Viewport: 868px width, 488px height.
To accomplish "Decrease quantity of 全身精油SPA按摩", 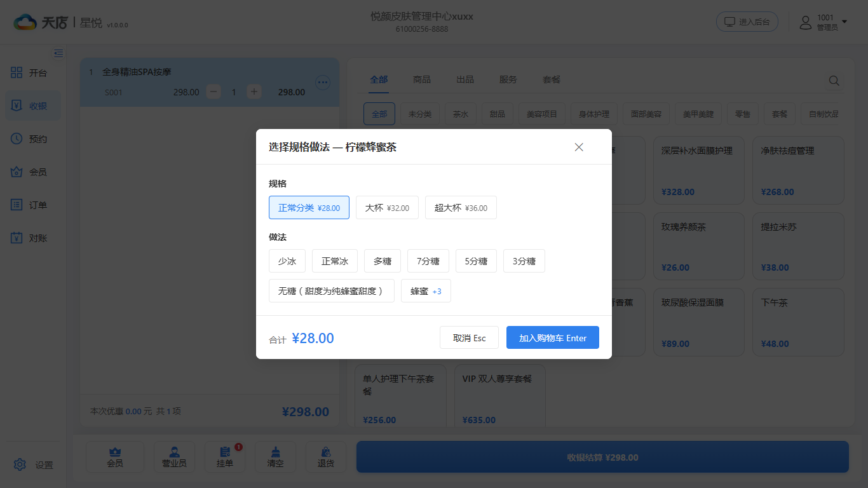I will pos(214,92).
